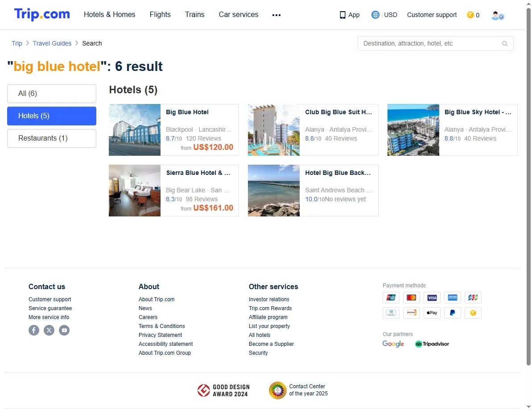Image resolution: width=532 pixels, height=411 pixels.
Task: Open the user account avatar
Action: [x=497, y=15]
